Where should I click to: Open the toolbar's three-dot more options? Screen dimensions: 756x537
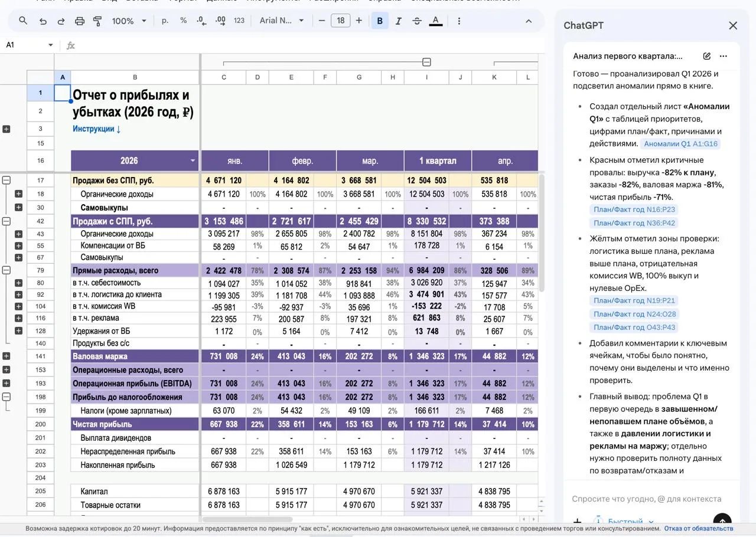tap(459, 21)
